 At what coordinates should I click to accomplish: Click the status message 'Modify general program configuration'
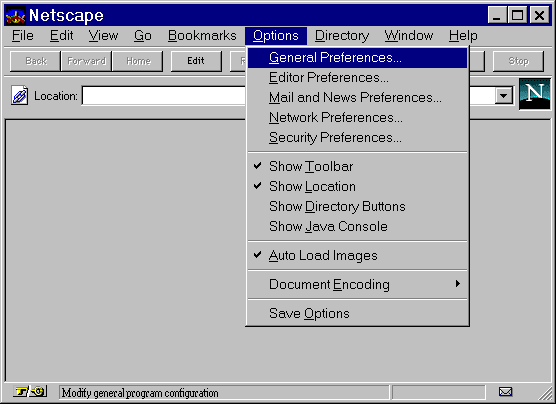pos(140,393)
